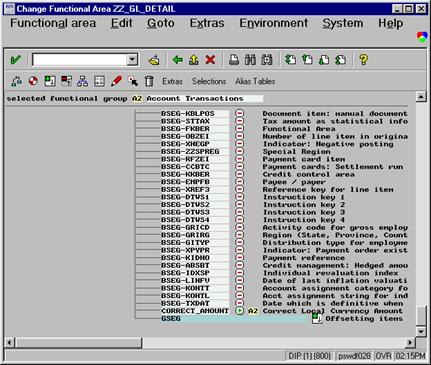Click the Next Page icon
Screen dimensions: 431x365
323,60
